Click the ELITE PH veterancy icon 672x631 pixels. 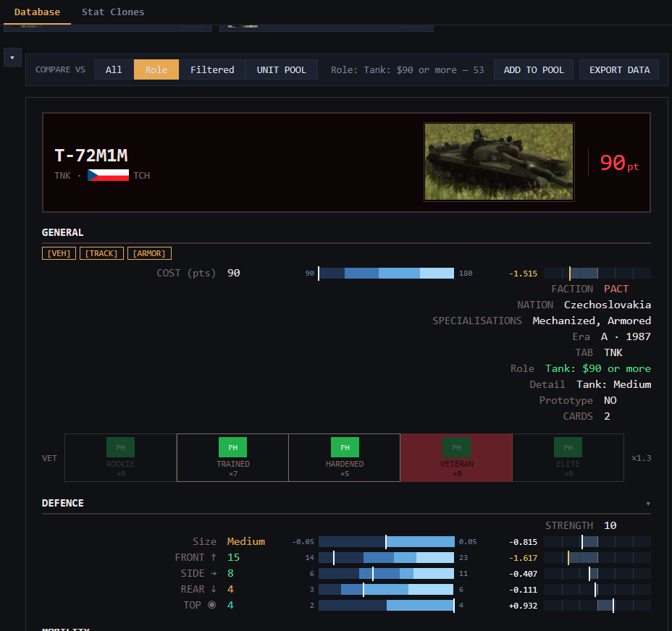(568, 447)
